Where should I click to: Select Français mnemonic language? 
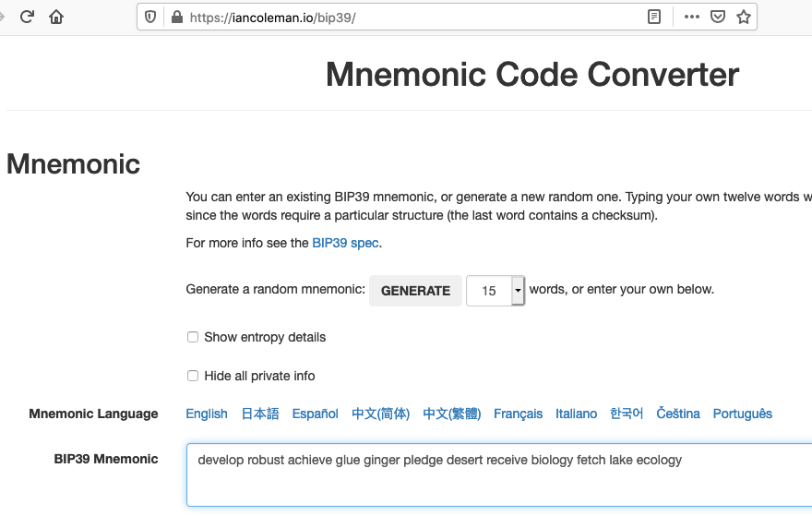click(518, 414)
